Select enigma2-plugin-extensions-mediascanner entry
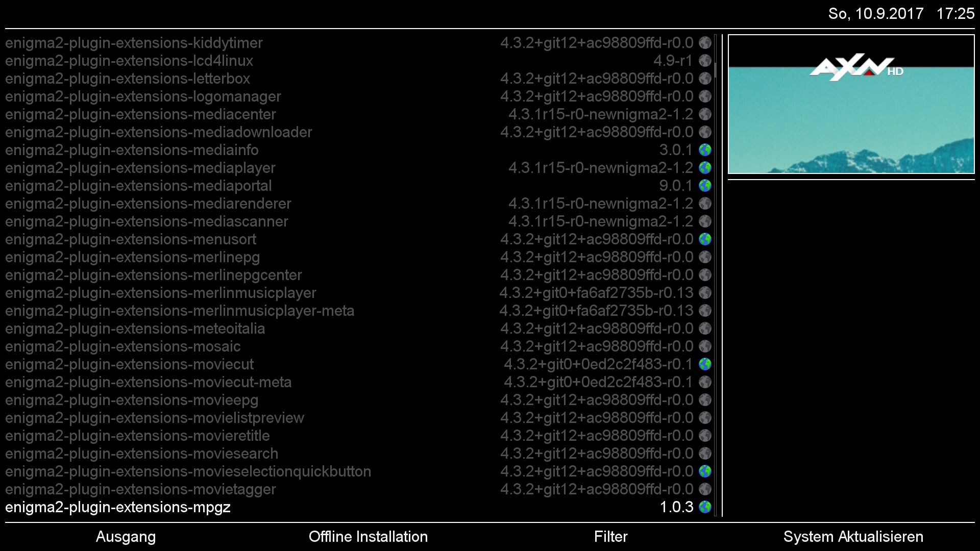The width and height of the screenshot is (980, 551). pyautogui.click(x=358, y=221)
